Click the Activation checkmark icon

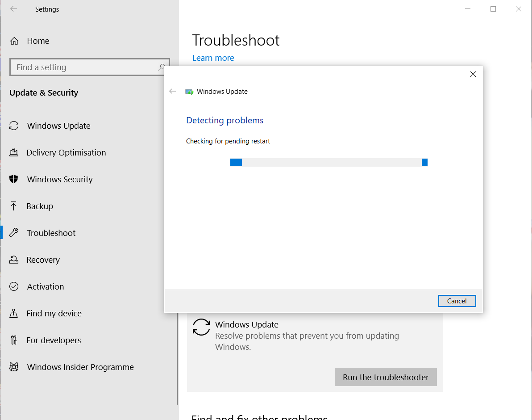click(14, 286)
